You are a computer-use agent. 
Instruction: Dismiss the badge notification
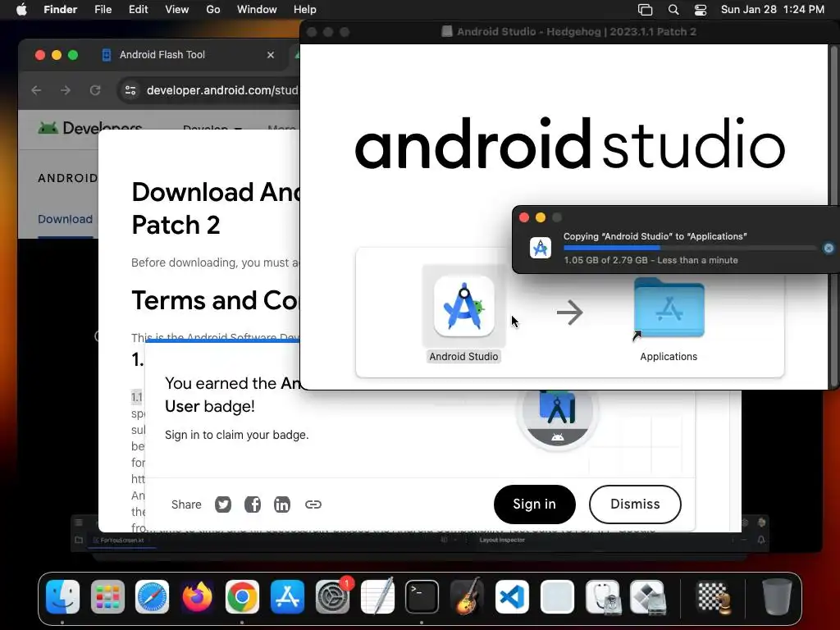click(635, 504)
